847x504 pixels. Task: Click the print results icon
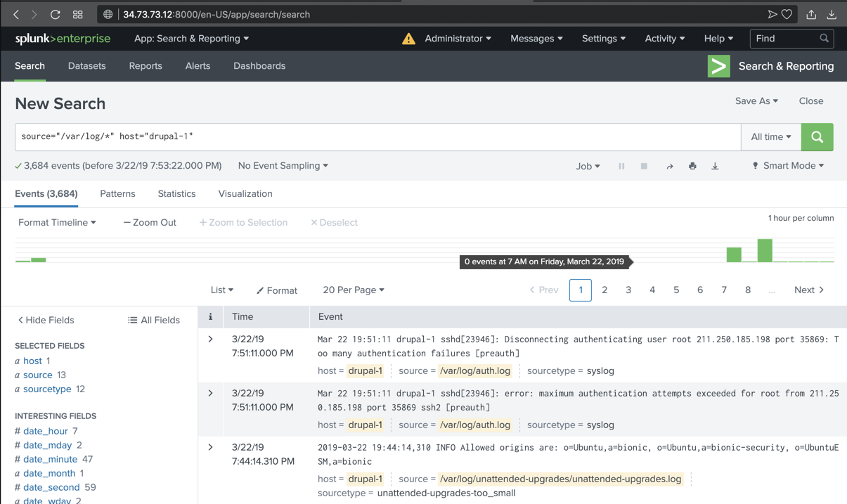click(x=692, y=167)
